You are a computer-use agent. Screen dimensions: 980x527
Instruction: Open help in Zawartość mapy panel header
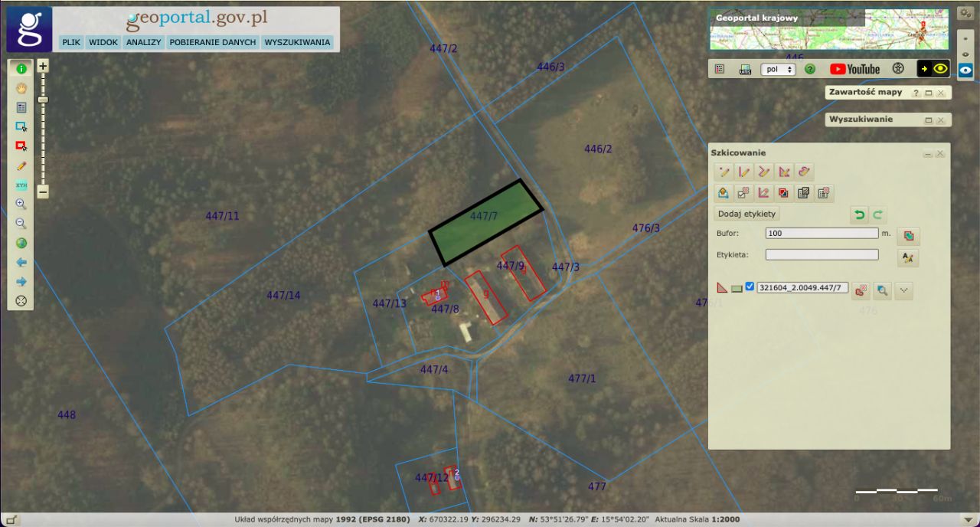click(916, 93)
